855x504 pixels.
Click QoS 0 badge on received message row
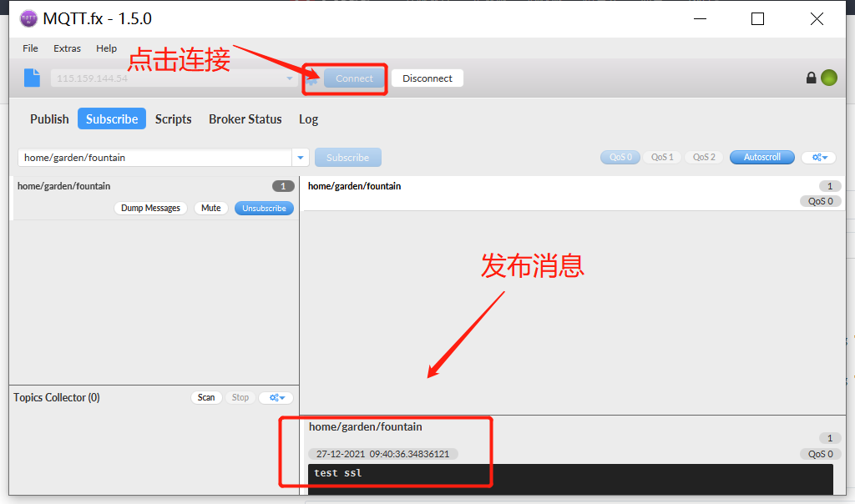[820, 201]
